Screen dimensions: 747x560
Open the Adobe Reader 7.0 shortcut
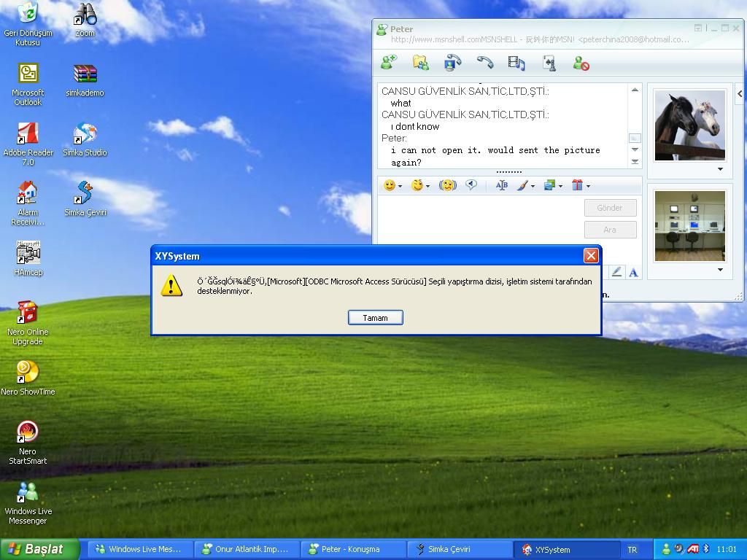click(28, 144)
